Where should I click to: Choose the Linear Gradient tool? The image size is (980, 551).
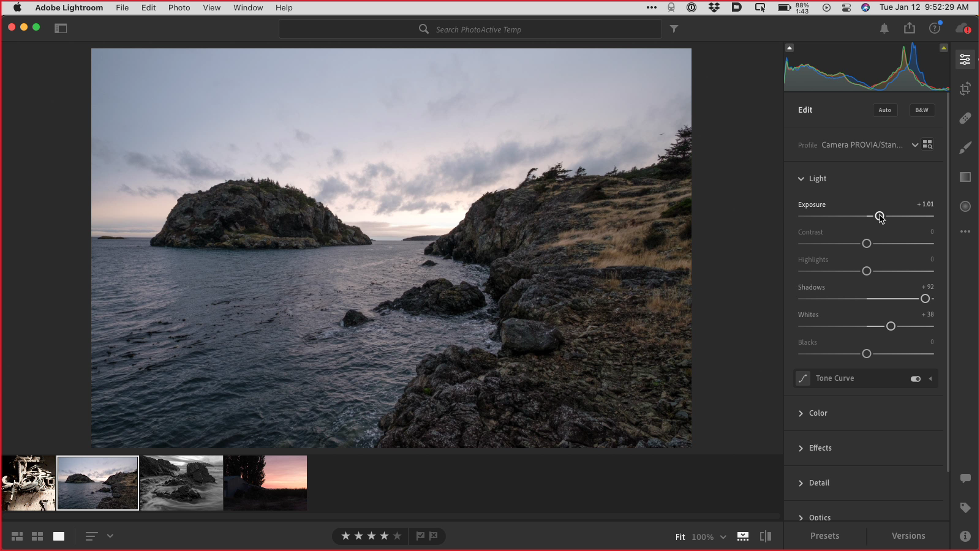pyautogui.click(x=965, y=177)
